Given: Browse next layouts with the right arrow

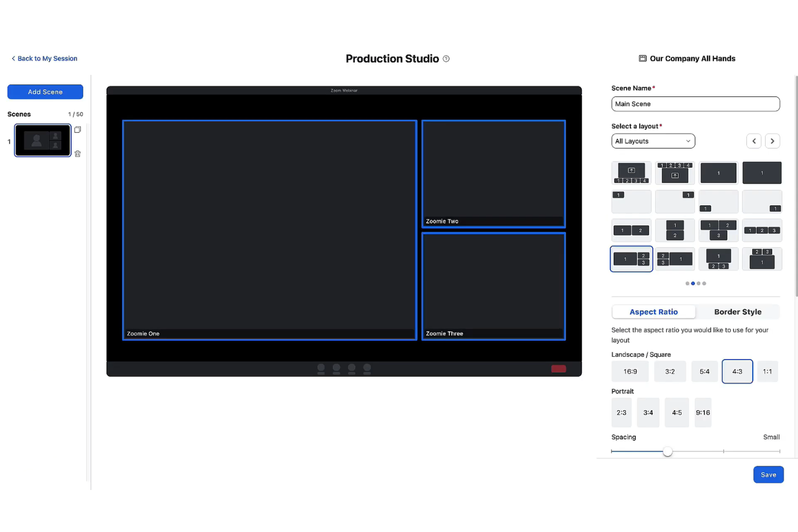Looking at the screenshot, I should pyautogui.click(x=772, y=141).
